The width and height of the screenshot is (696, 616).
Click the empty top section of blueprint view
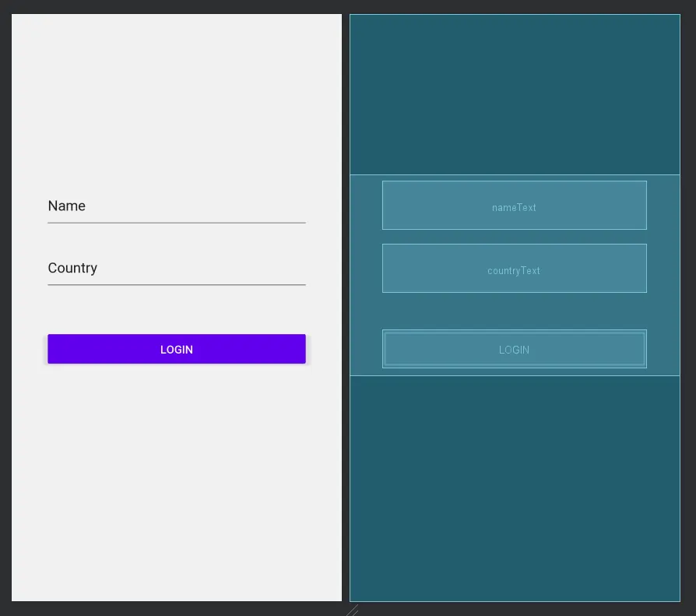click(514, 93)
